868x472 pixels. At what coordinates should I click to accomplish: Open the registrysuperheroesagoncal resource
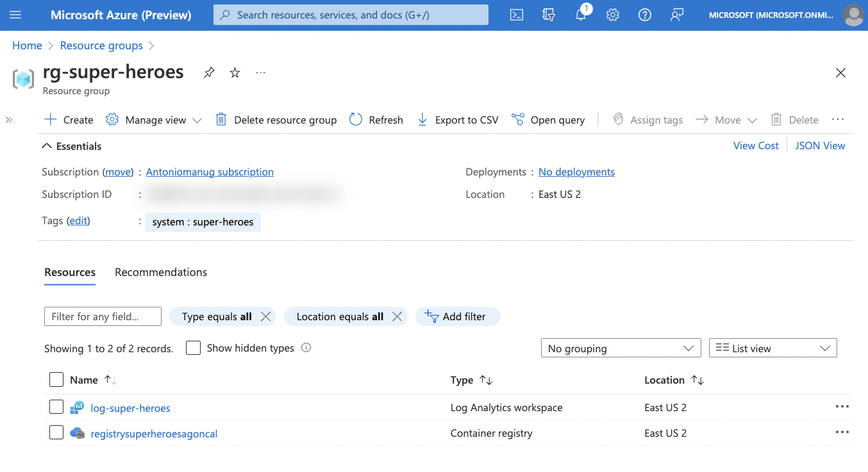(154, 434)
